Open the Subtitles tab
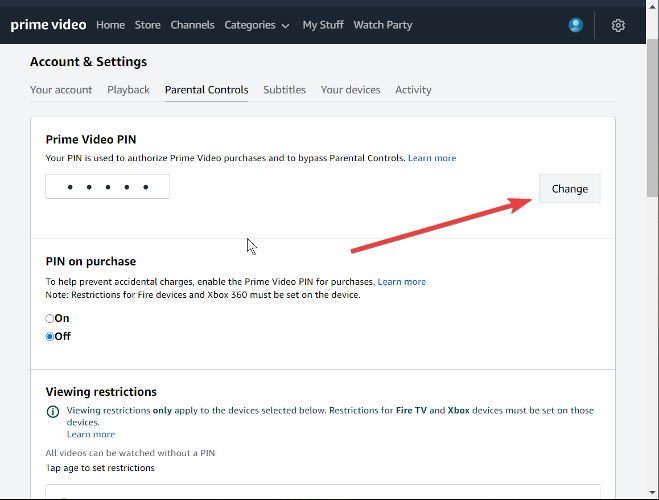 click(285, 90)
